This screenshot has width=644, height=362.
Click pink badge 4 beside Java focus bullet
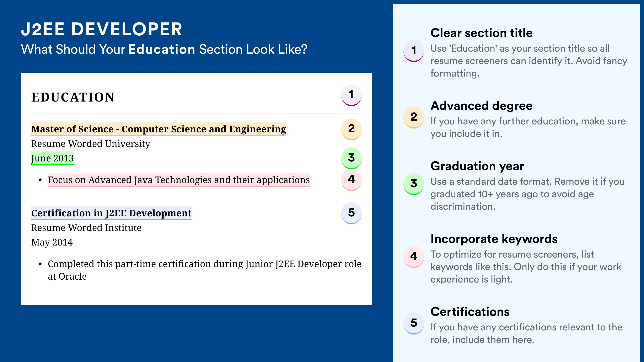[x=351, y=179]
